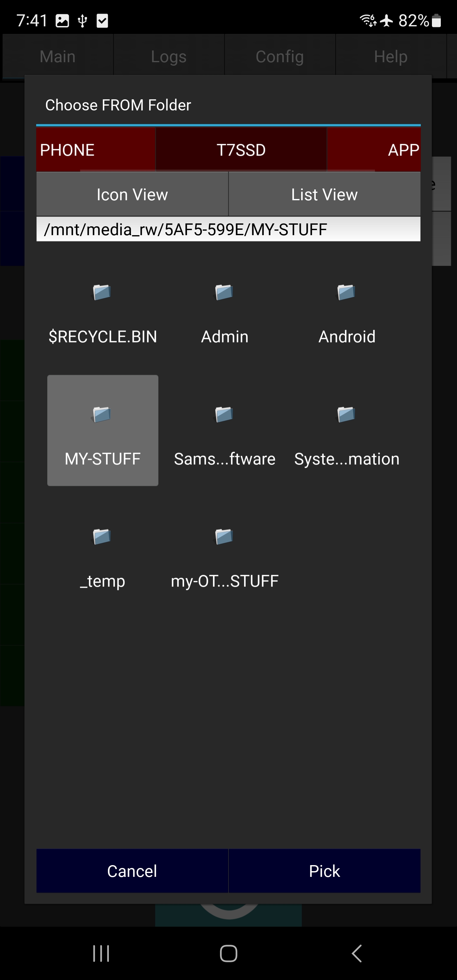Tap the Android back navigation arrow
Screen dimensions: 457x980
(x=356, y=953)
